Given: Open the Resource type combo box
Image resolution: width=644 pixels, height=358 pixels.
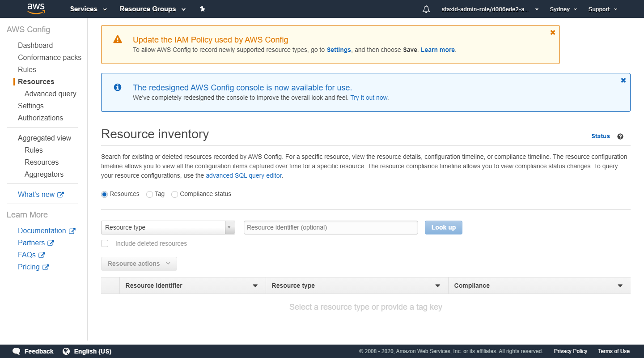Looking at the screenshot, I should click(168, 227).
